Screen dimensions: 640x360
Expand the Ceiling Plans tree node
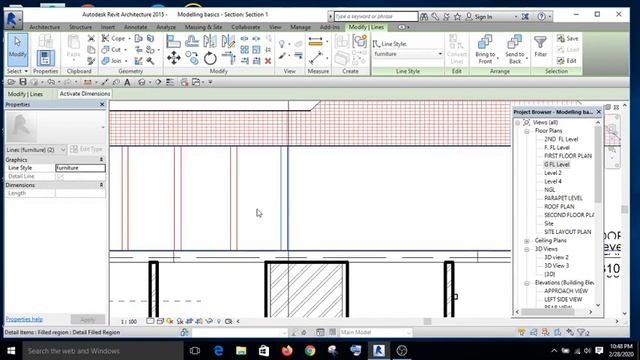click(x=527, y=240)
